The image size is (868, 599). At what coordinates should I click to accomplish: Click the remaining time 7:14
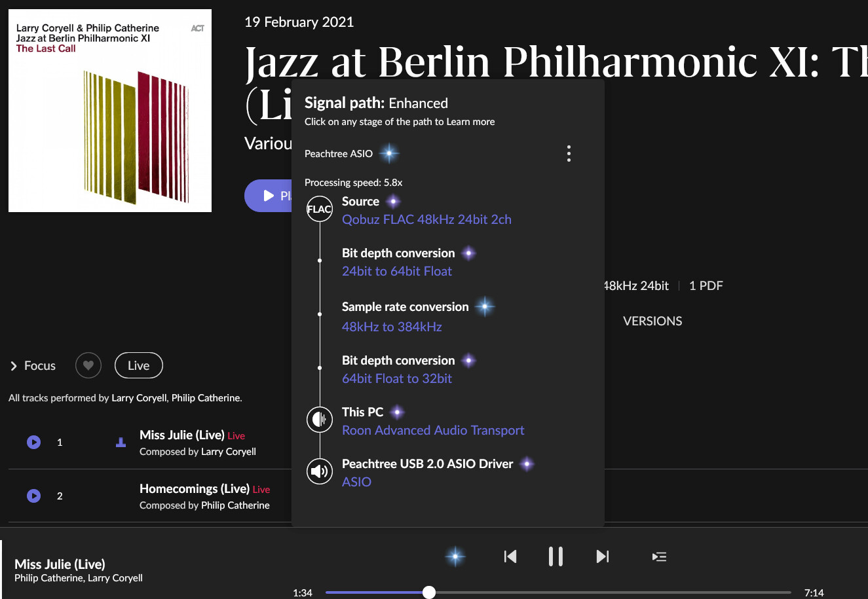814,593
